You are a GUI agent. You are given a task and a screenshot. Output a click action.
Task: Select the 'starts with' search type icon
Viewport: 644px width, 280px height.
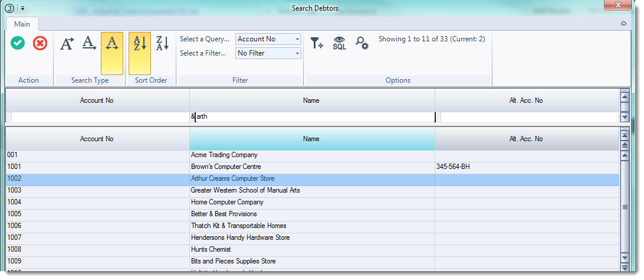click(x=67, y=43)
